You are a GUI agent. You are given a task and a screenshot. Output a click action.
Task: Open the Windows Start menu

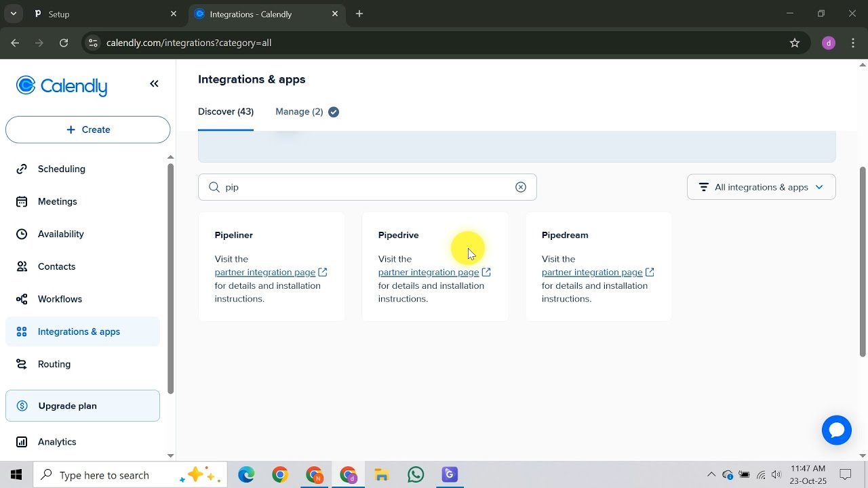(x=16, y=475)
